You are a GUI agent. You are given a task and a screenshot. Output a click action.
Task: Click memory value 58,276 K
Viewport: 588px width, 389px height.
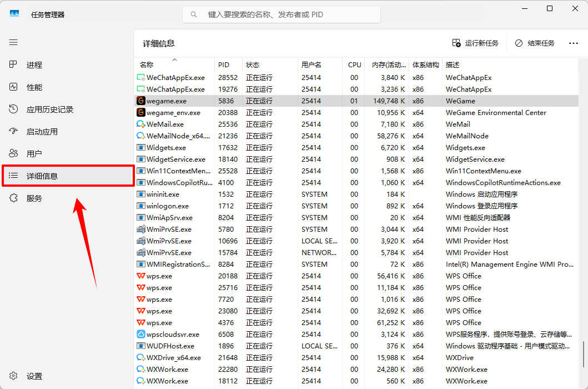coord(391,136)
